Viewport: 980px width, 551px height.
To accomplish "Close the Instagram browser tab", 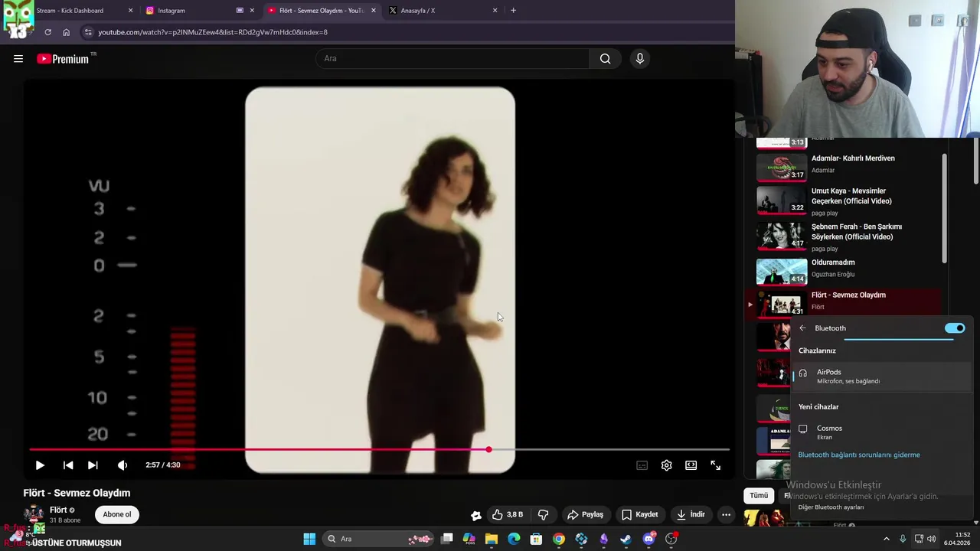I will 252,11.
